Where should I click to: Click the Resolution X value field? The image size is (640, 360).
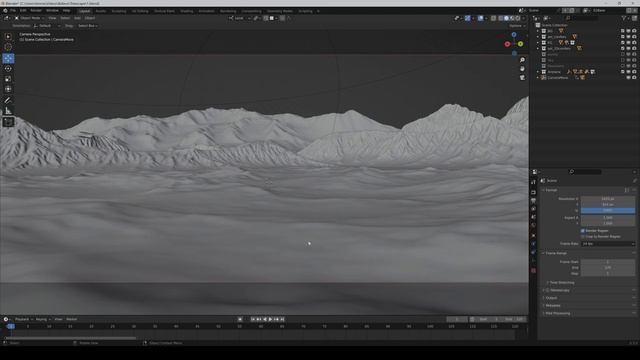(608, 199)
